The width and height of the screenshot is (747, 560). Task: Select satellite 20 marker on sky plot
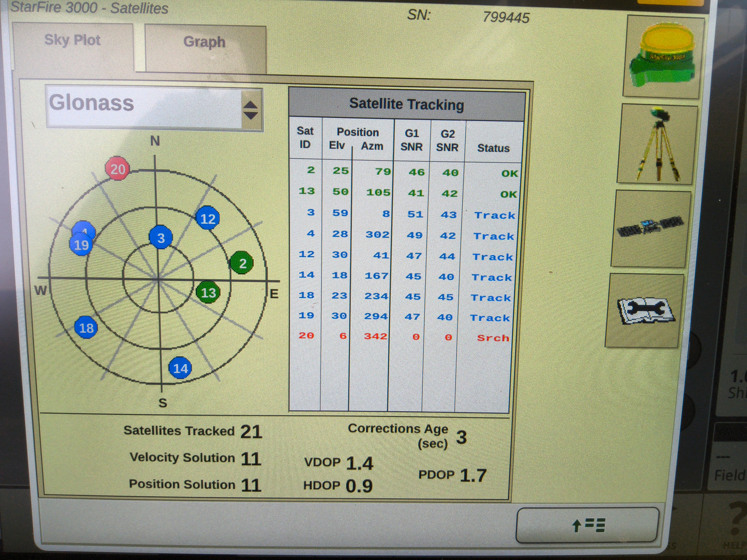tap(117, 168)
